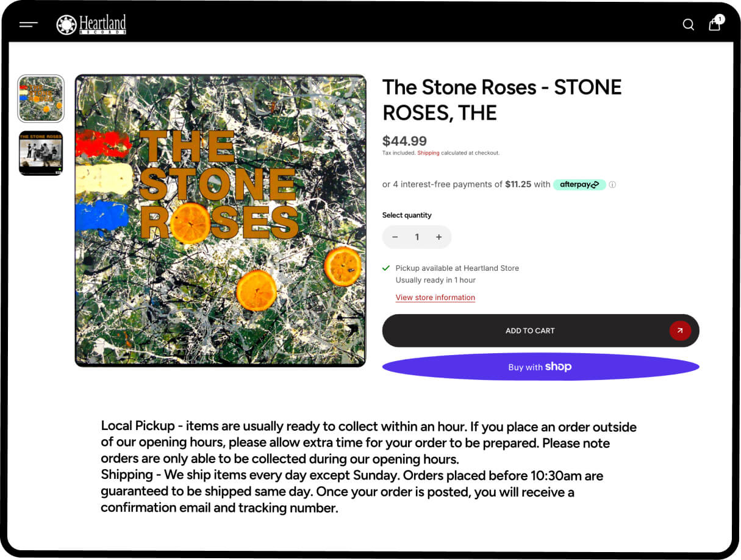This screenshot has width=741, height=560.
Task: Increase quantity with the plus button
Action: tap(439, 237)
